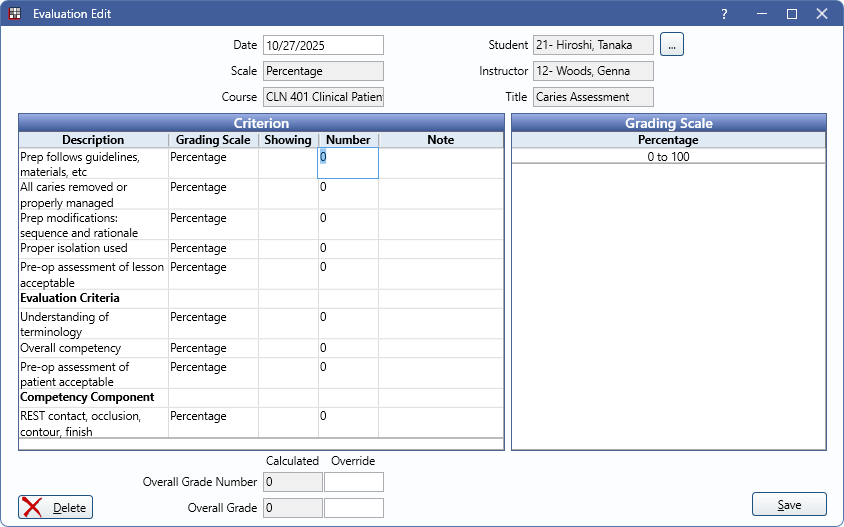This screenshot has width=844, height=527.
Task: Select the Number cell for Prep follows guidelines
Action: pos(348,163)
